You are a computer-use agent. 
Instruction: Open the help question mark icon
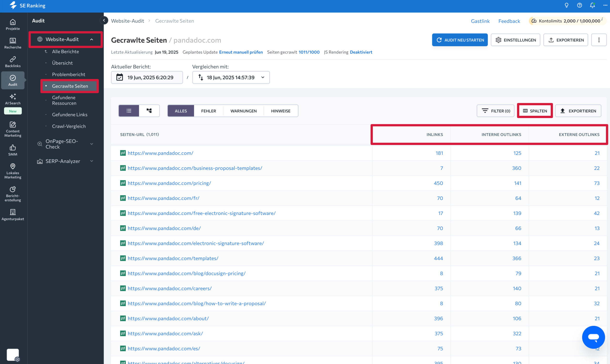coord(579,5)
